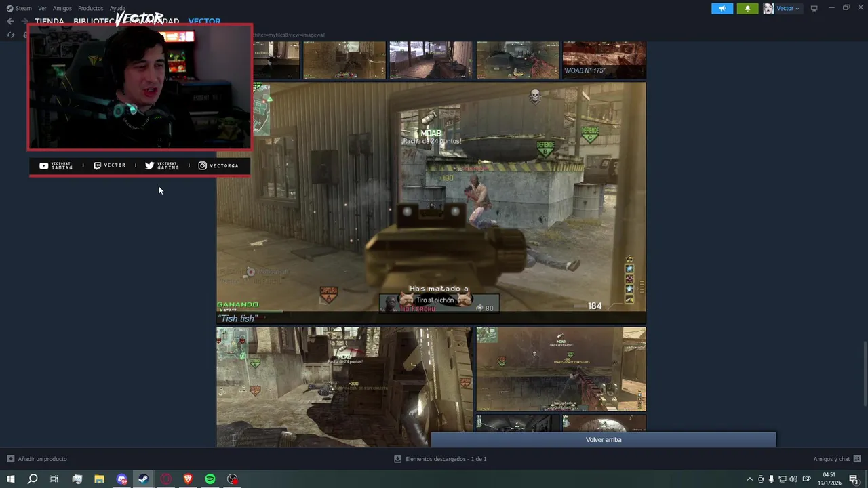The width and height of the screenshot is (868, 488).
Task: Open the Ayuda menu
Action: pyautogui.click(x=118, y=8)
